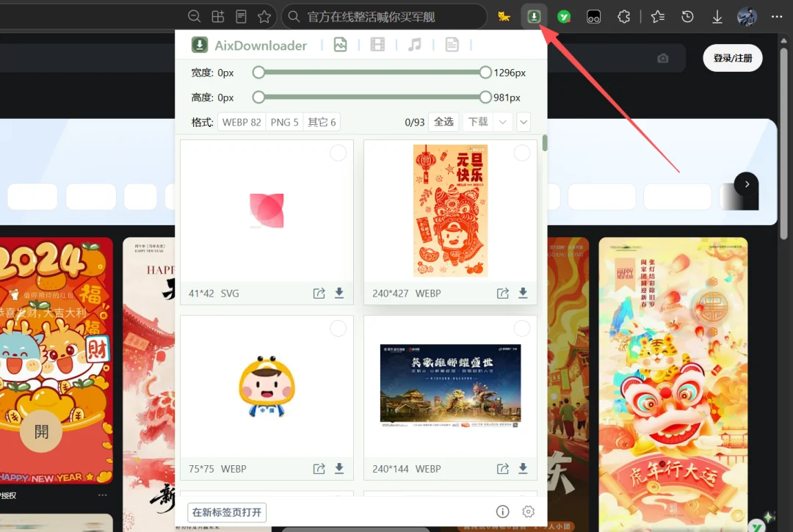Open the browser profile avatar
This screenshot has height=532, width=793.
pos(747,17)
